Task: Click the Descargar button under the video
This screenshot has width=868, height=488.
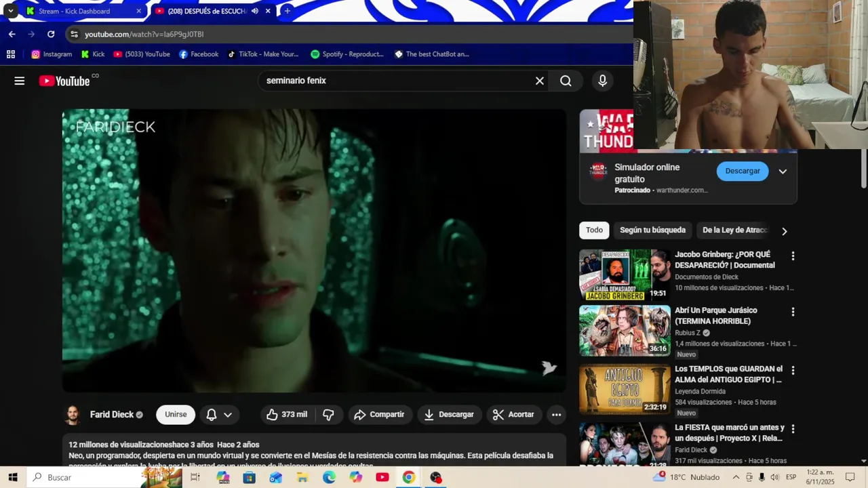Action: [x=449, y=414]
